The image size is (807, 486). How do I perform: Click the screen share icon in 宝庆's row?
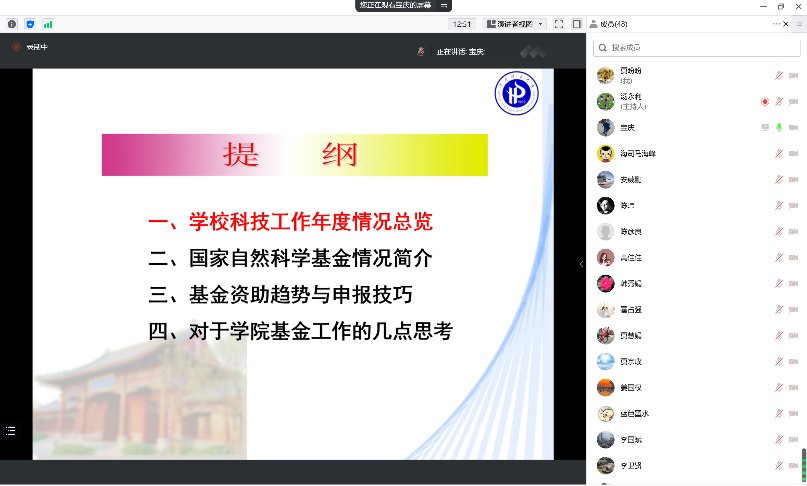[x=765, y=128]
